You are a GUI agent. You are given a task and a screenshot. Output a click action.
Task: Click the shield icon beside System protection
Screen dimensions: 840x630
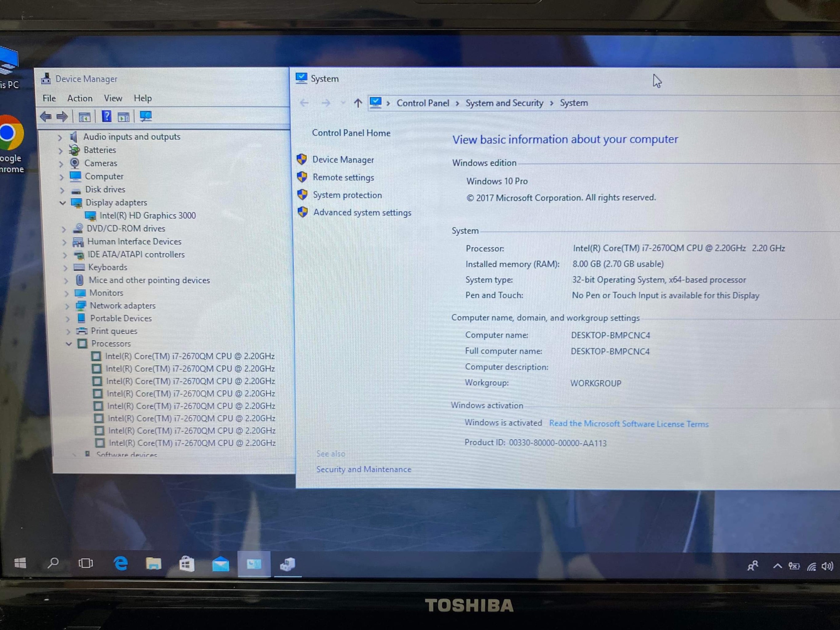[303, 195]
